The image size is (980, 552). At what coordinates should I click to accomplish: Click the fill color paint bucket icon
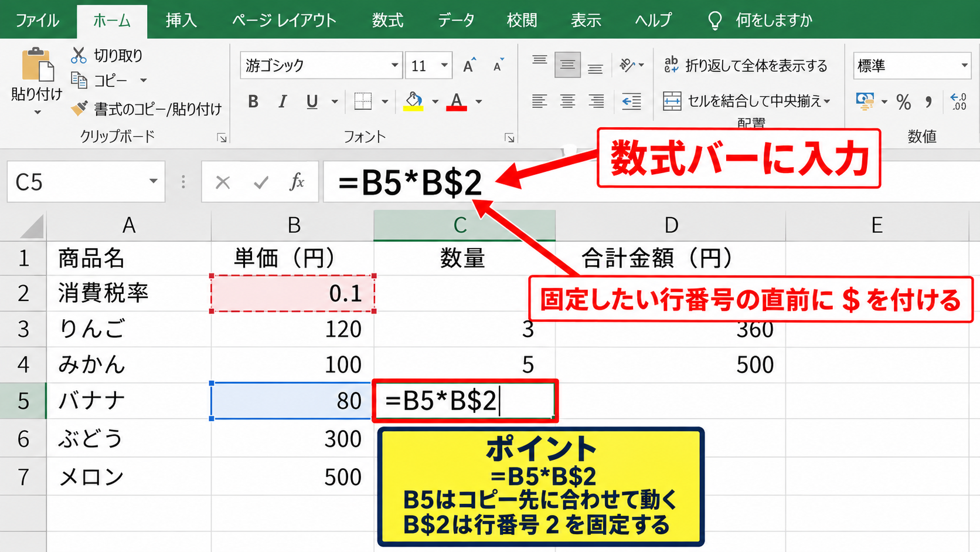pos(413,101)
